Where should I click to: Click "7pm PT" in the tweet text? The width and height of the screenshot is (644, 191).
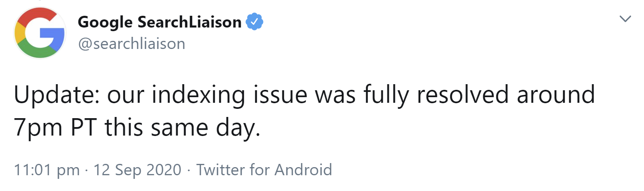(56, 128)
